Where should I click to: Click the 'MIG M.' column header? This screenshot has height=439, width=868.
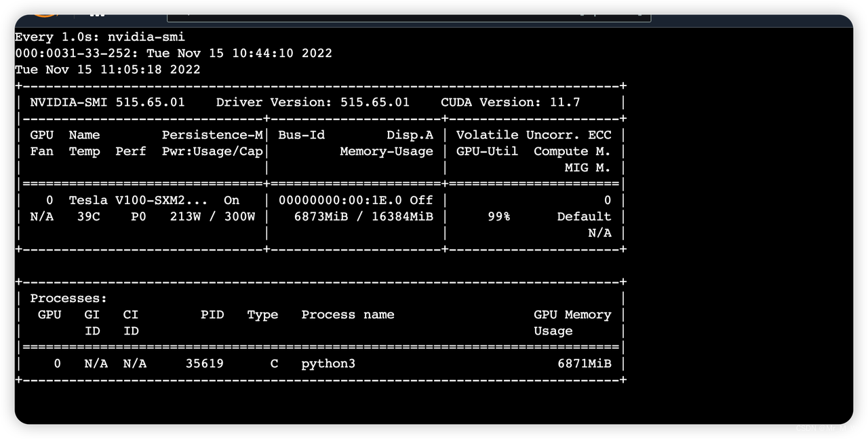[x=588, y=168]
